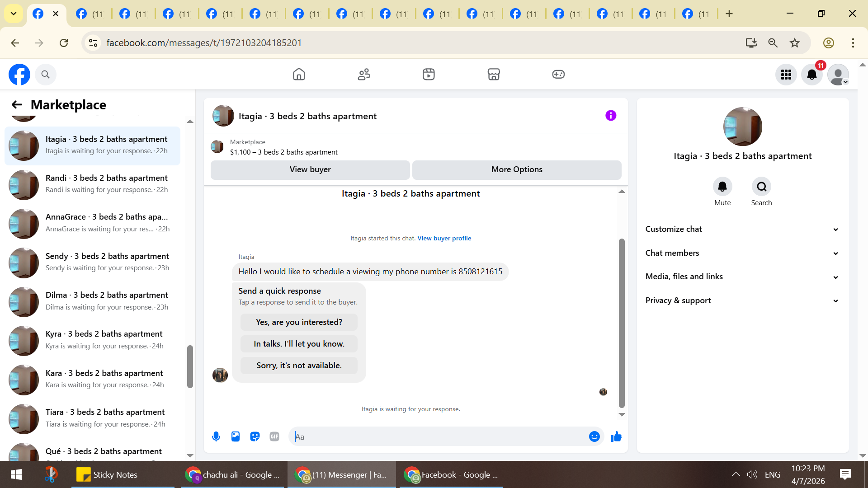This screenshot has height=488, width=868.
Task: Open conversation information purple icon
Action: pyautogui.click(x=611, y=116)
